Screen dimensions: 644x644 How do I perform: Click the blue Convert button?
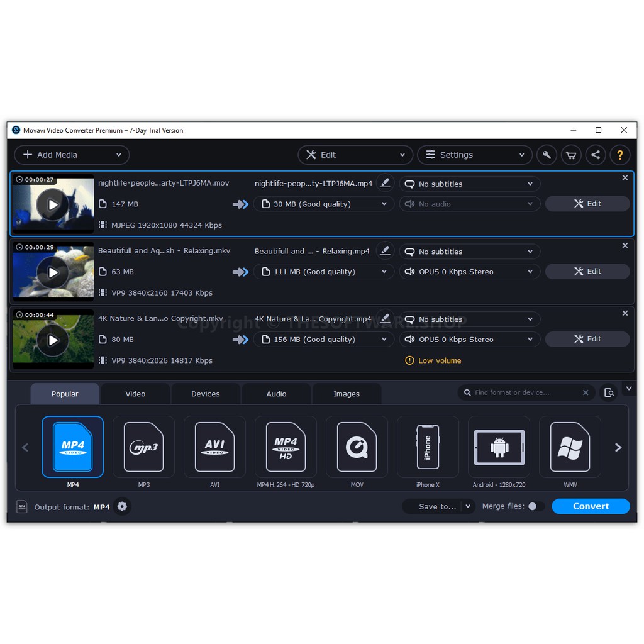pos(591,506)
